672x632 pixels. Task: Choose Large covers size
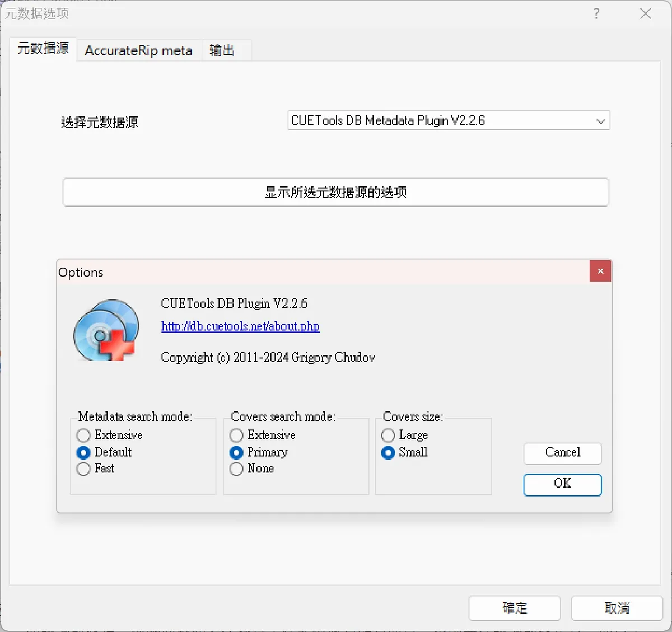(404, 435)
